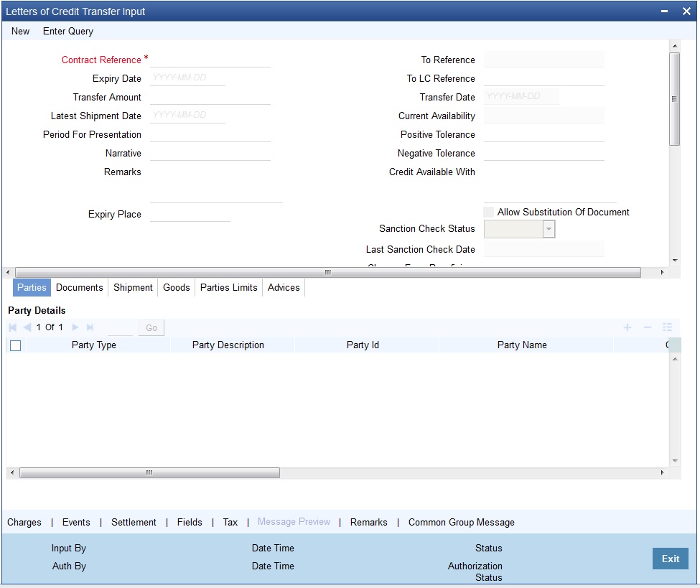Click the Party Description column header
The image size is (700, 588).
click(228, 345)
